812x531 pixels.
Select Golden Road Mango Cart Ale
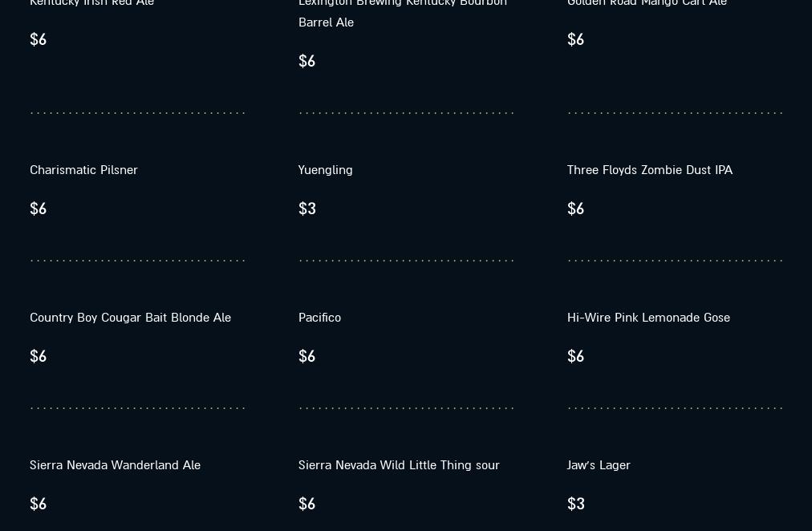pos(647,3)
